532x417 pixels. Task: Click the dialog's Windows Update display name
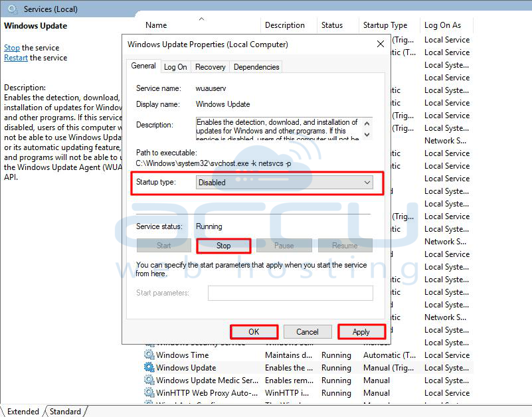(223, 104)
